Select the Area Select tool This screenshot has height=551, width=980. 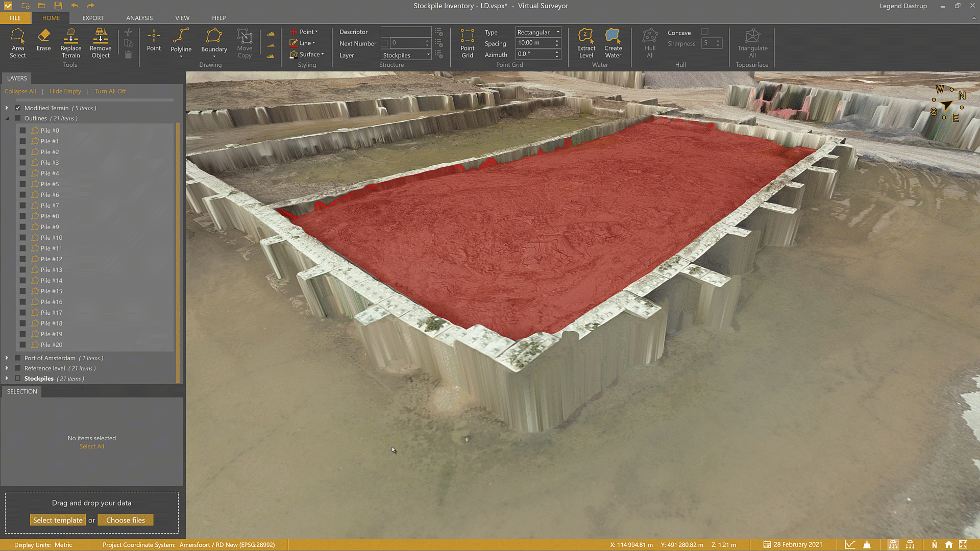18,43
